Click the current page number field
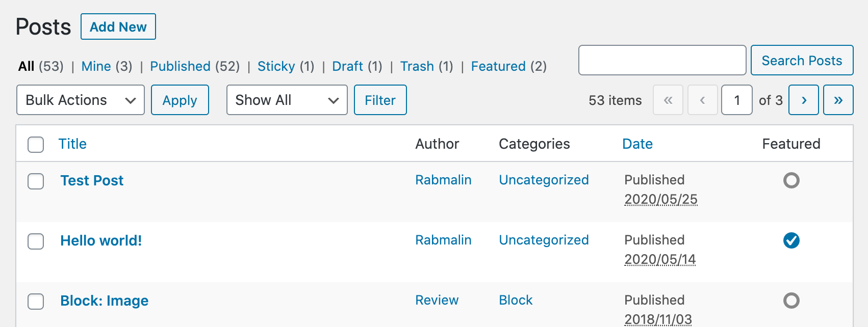Screen dimensions: 868x327 click(x=736, y=100)
